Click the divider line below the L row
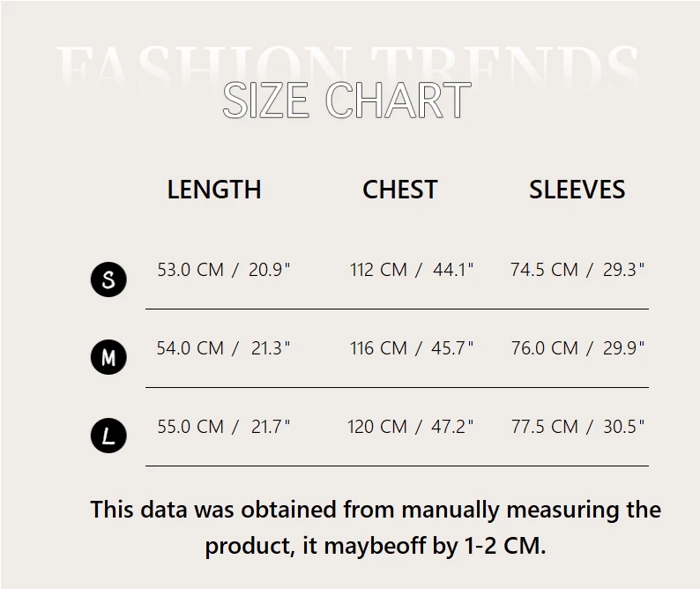Viewport: 700px width, 589px height. (397, 466)
